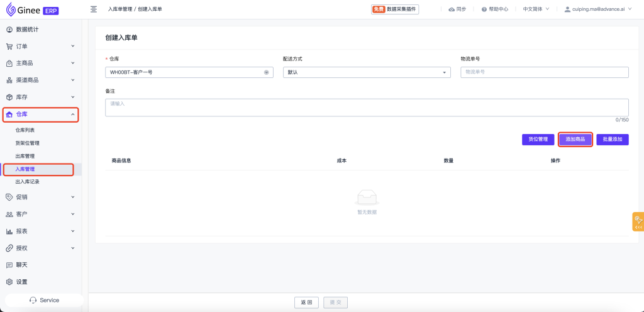Click the 添加商品 button
This screenshot has width=644, height=312.
(575, 140)
